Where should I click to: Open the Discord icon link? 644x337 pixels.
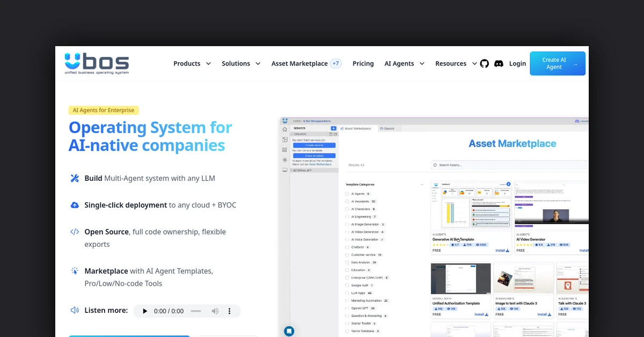(499, 63)
